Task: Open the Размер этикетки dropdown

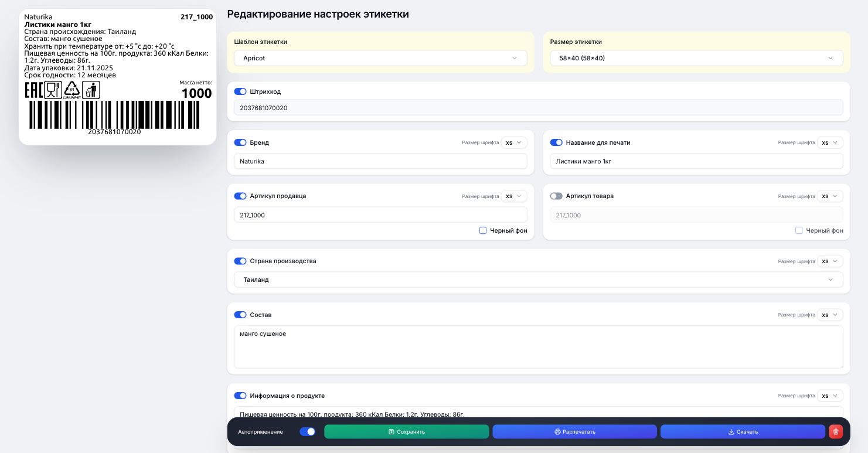Action: click(695, 58)
